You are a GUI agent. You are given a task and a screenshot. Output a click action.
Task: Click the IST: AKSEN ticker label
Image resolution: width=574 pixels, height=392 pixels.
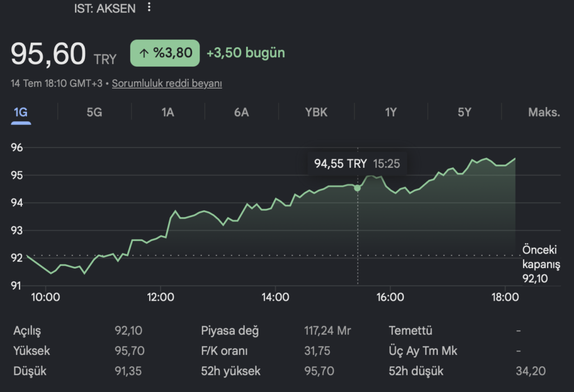[x=105, y=8]
